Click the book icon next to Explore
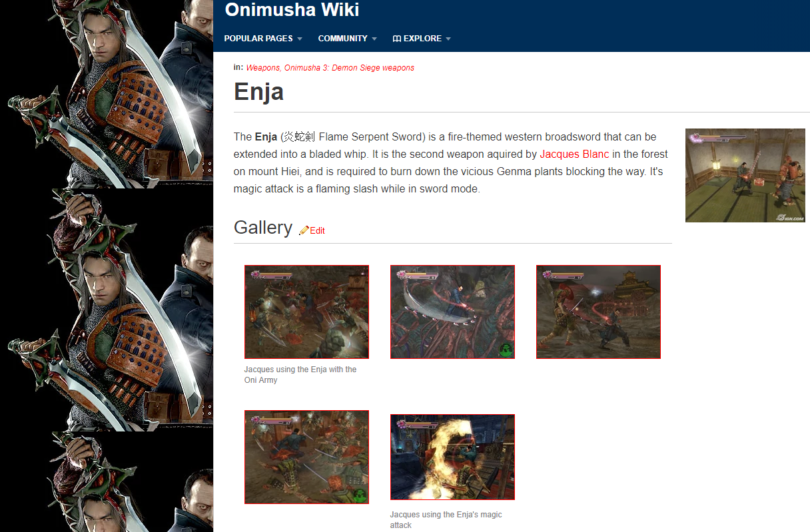Viewport: 810px width, 532px height. 396,39
